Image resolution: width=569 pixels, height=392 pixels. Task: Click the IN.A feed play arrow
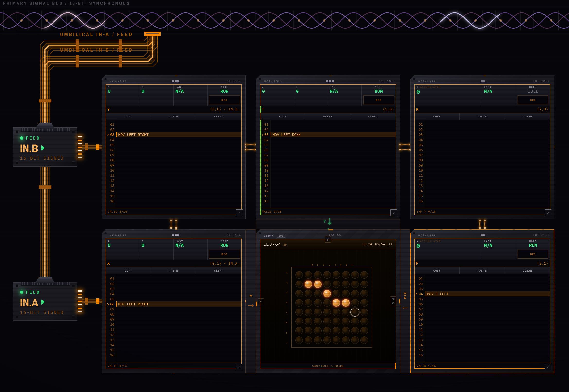pyautogui.click(x=43, y=302)
